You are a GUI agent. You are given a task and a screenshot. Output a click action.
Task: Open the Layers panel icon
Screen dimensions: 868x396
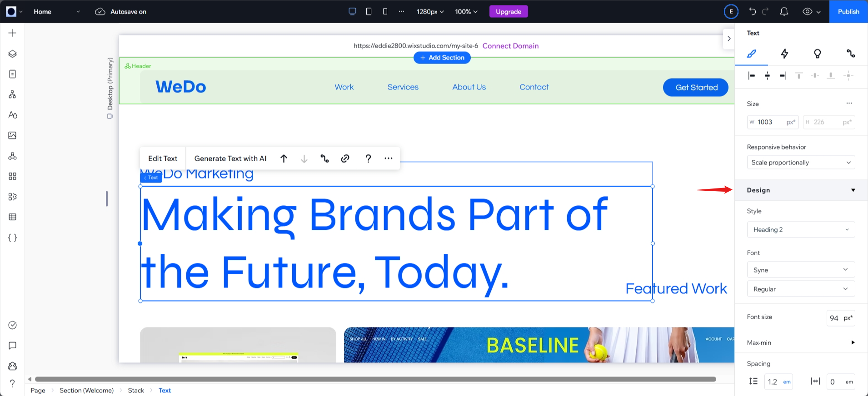click(12, 54)
